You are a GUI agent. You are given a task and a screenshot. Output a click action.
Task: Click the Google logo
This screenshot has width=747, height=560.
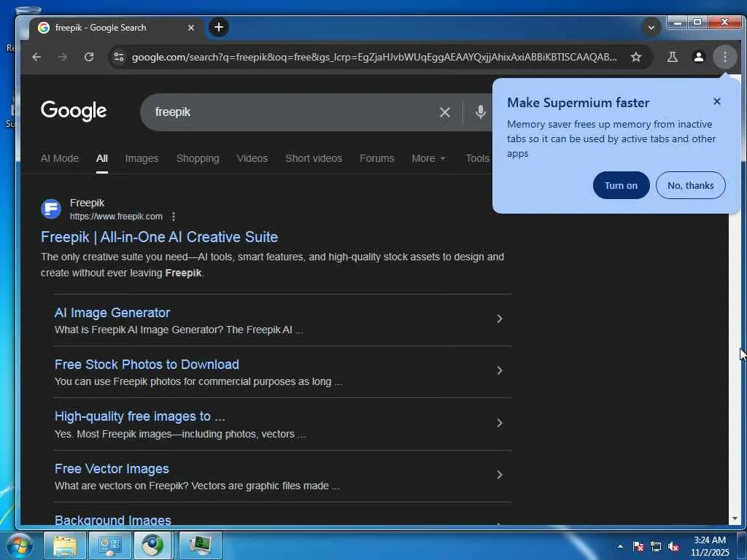click(x=74, y=111)
